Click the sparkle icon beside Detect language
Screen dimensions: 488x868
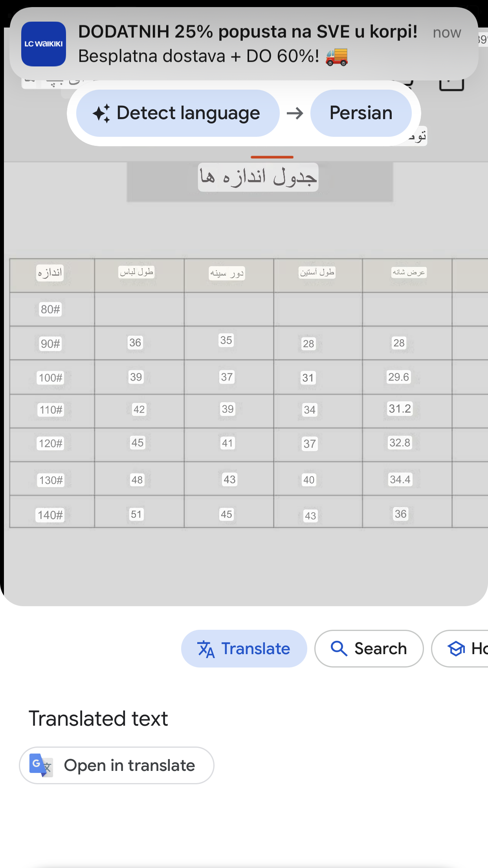[101, 114]
